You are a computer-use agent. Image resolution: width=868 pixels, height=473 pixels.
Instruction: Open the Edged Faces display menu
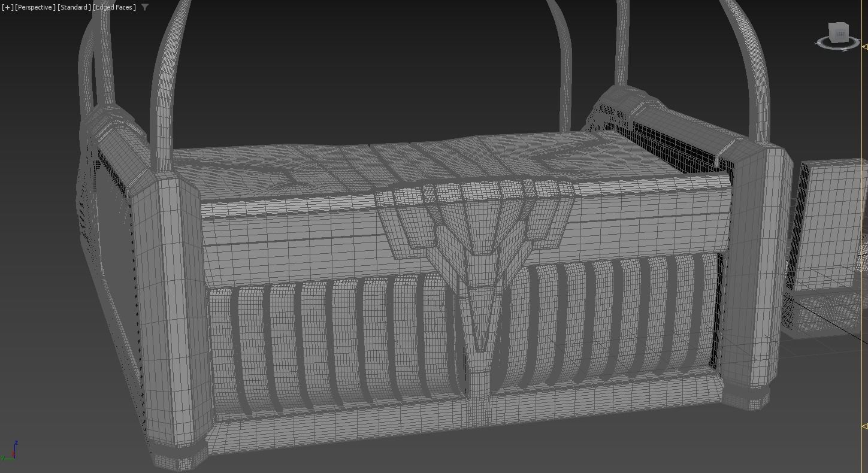(114, 7)
